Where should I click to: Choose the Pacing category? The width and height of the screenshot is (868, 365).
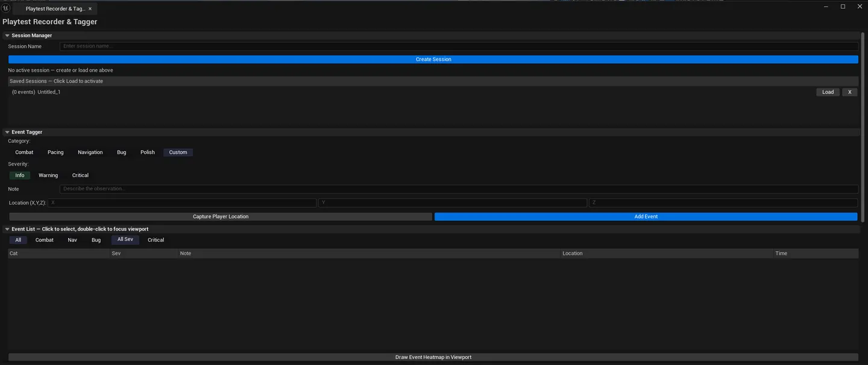pyautogui.click(x=55, y=152)
